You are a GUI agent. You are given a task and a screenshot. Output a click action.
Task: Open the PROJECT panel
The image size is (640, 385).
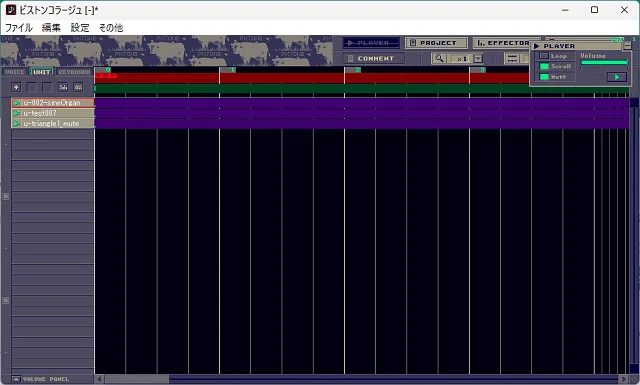436,43
